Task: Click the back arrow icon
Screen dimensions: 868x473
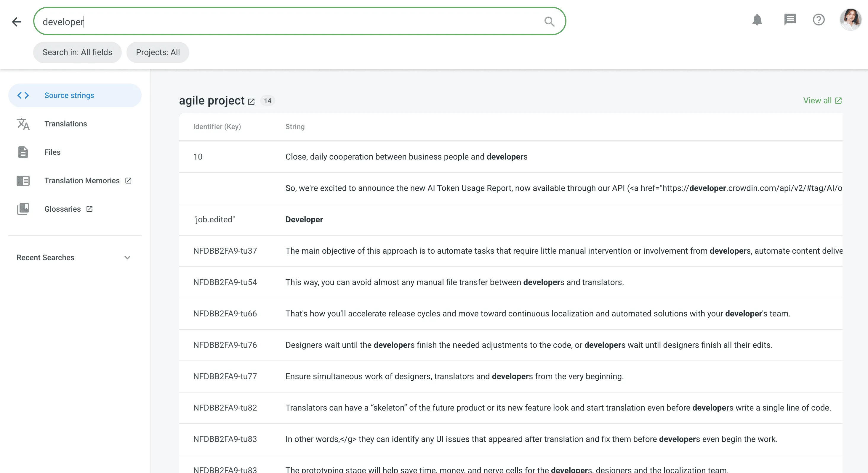Action: coord(17,22)
